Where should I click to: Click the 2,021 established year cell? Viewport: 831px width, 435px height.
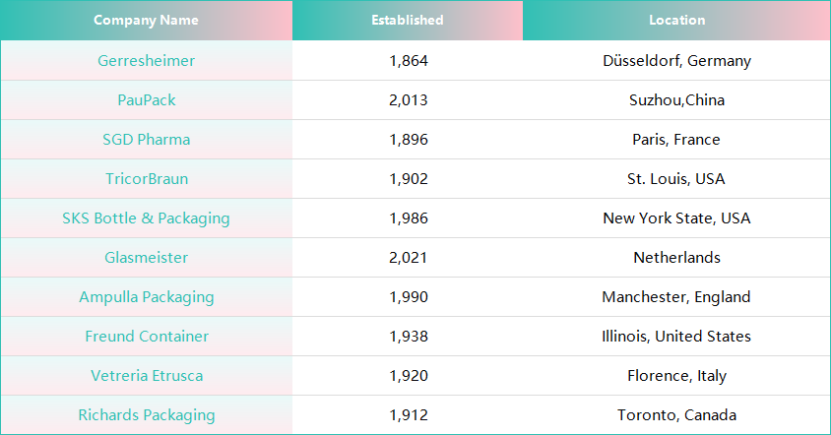(408, 257)
